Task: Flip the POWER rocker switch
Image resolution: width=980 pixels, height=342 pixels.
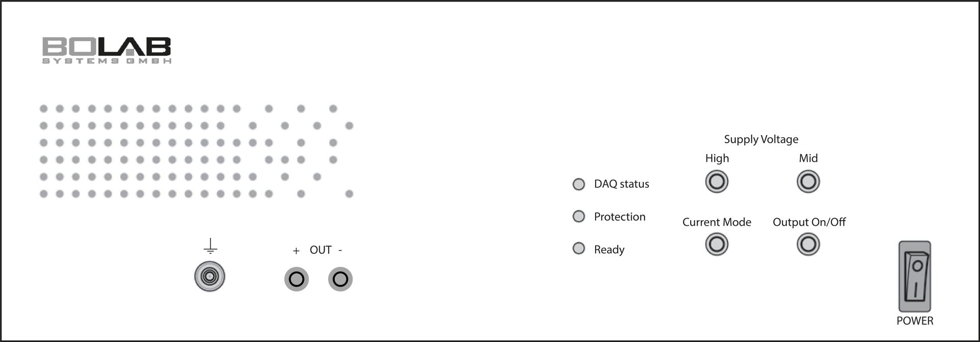Action: pyautogui.click(x=915, y=277)
